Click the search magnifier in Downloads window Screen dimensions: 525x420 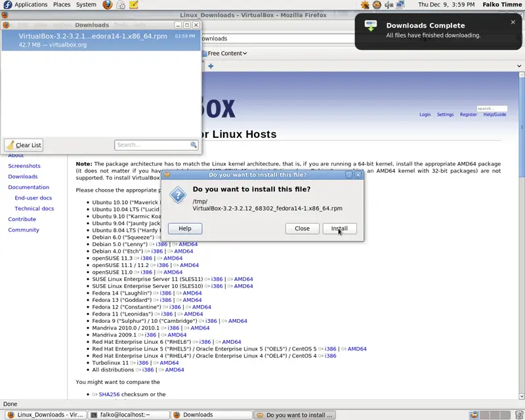click(194, 145)
